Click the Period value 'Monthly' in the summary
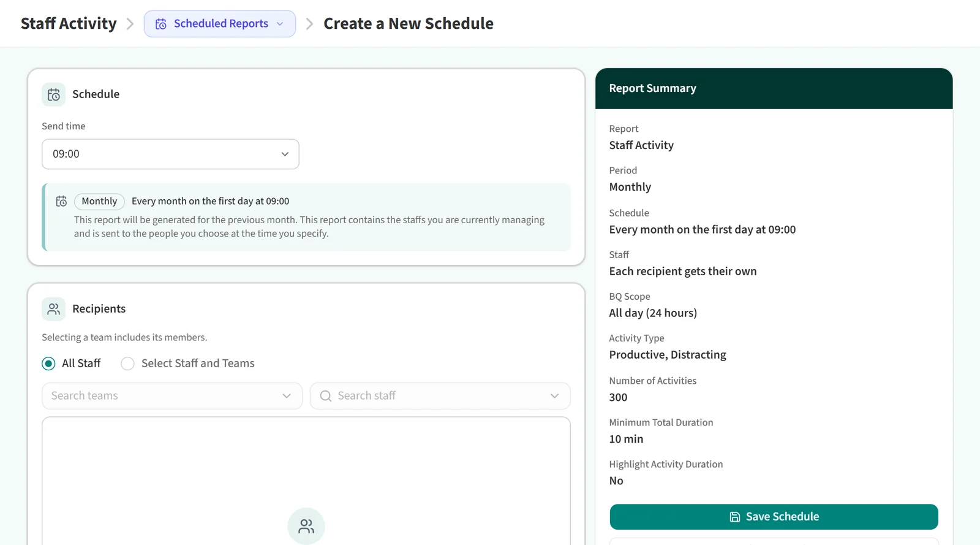 630,187
